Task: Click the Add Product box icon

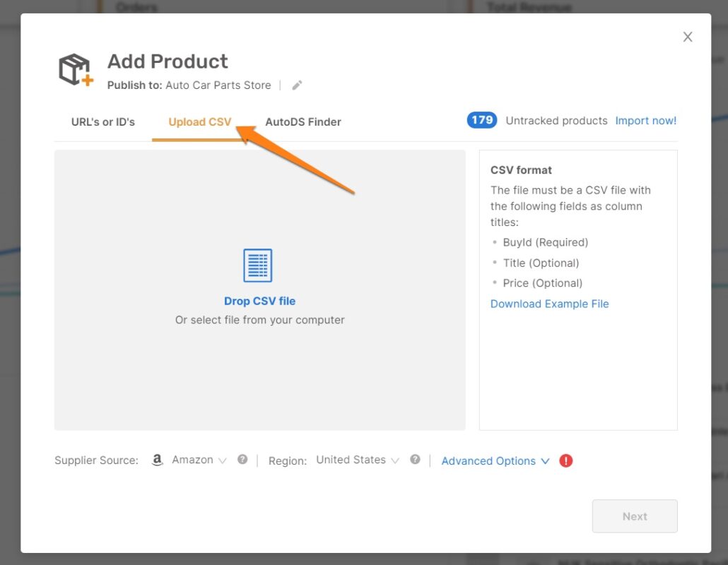Action: pyautogui.click(x=76, y=71)
